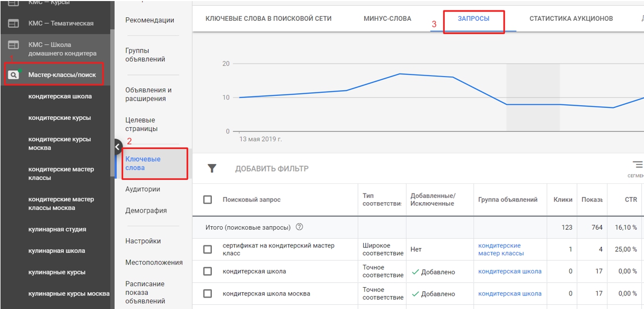Screen dimensions: 644x309
Task: Open the segment icon above the table
Action: (637, 165)
